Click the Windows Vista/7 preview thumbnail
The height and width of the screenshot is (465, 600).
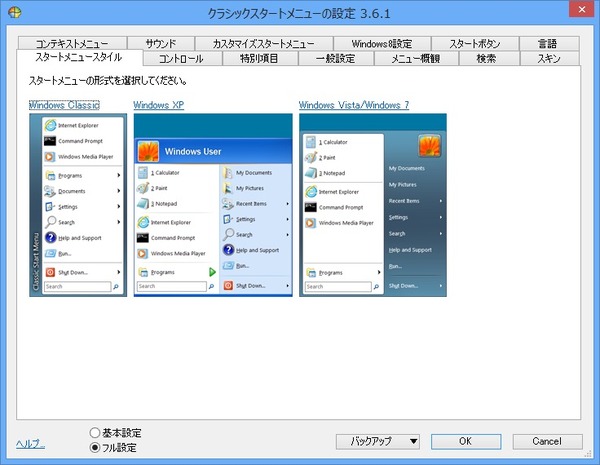point(373,205)
